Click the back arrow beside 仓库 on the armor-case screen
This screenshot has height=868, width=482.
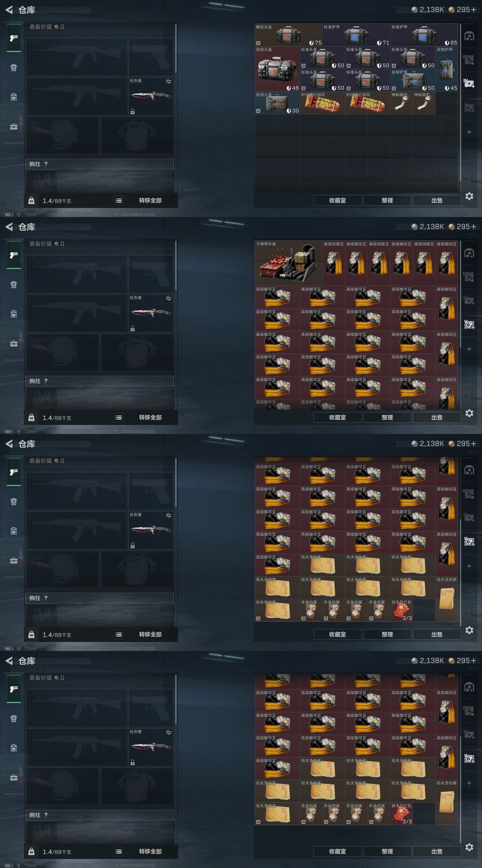pos(9,10)
